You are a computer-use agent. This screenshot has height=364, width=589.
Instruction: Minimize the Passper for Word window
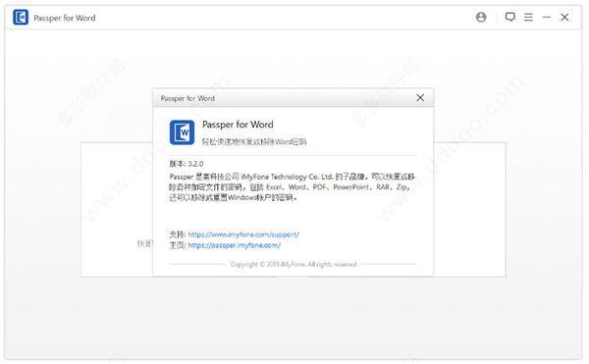click(547, 18)
